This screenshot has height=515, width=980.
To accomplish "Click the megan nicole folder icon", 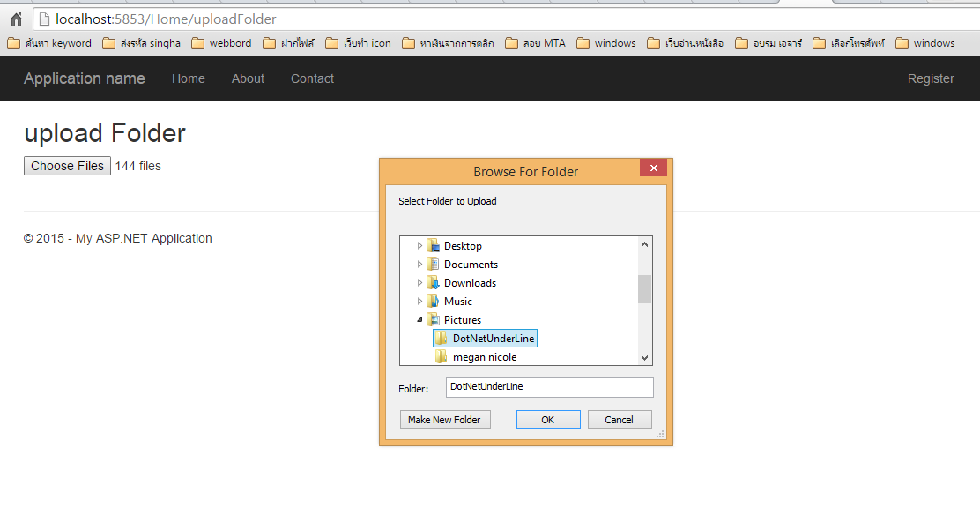I will pyautogui.click(x=442, y=356).
